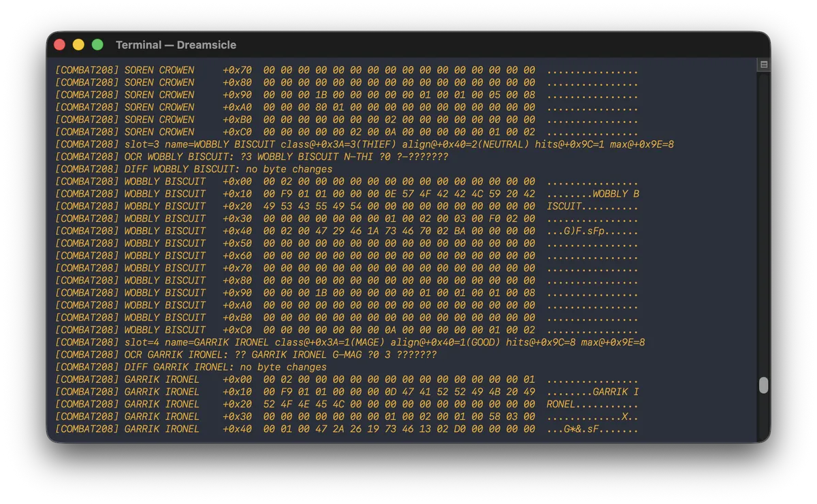817x504 pixels.
Task: Click the WOBBLY BISCUIT +0xA0 row
Action: tap(347, 305)
